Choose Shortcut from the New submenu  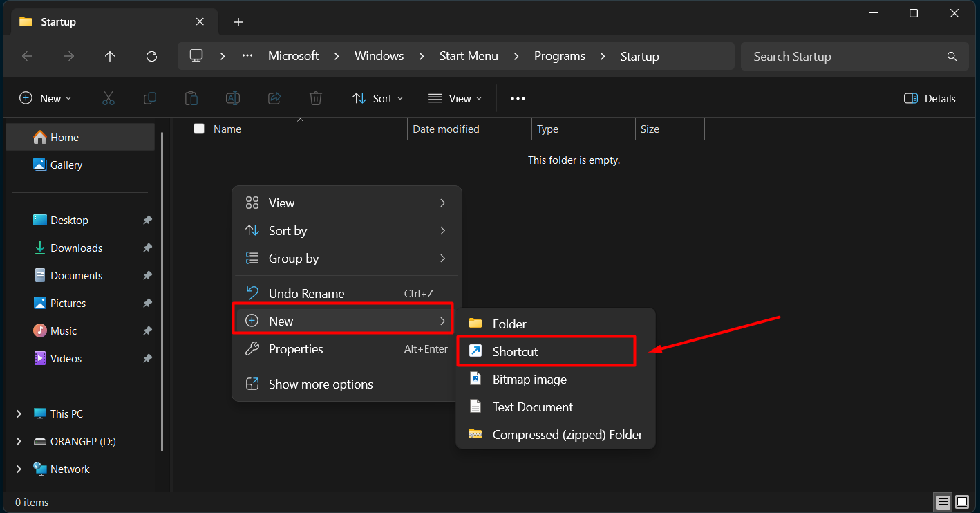[514, 351]
